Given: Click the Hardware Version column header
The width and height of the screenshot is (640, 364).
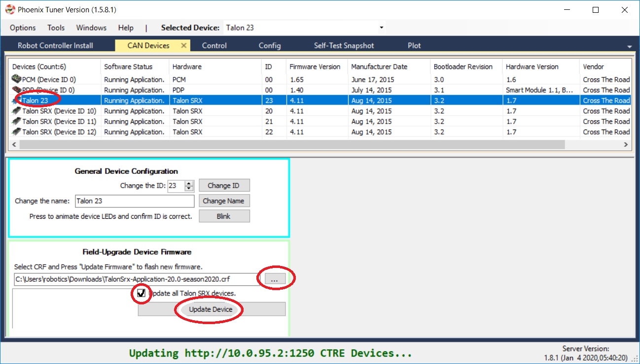Looking at the screenshot, I should tap(541, 66).
